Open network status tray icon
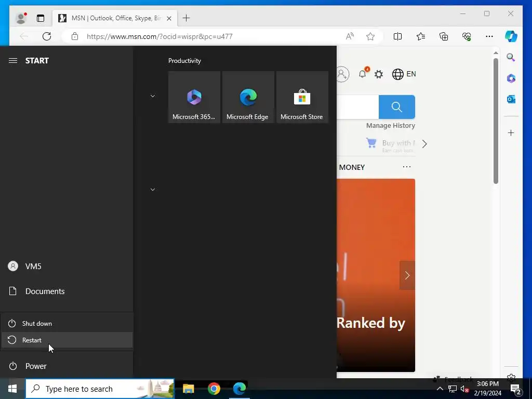Viewport: 532px width, 399px height. [x=452, y=389]
